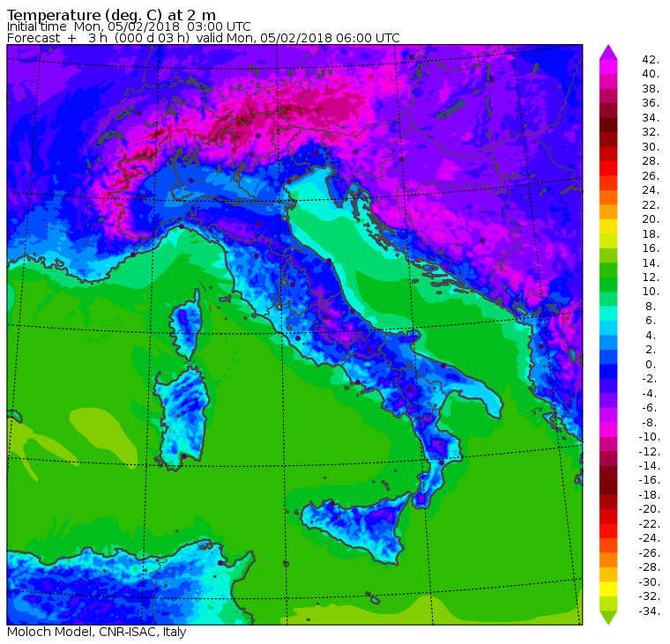
Task: Click the title "Temperature (deg. C) at 2 m"
Action: [x=111, y=15]
